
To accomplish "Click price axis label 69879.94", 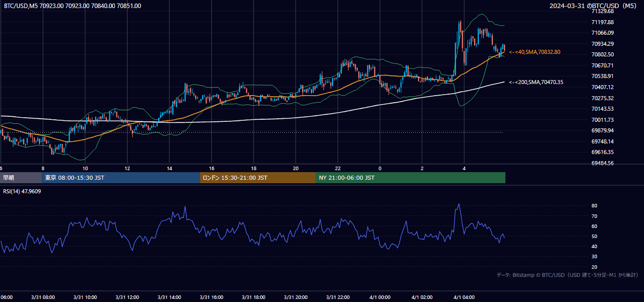I will coord(603,130).
